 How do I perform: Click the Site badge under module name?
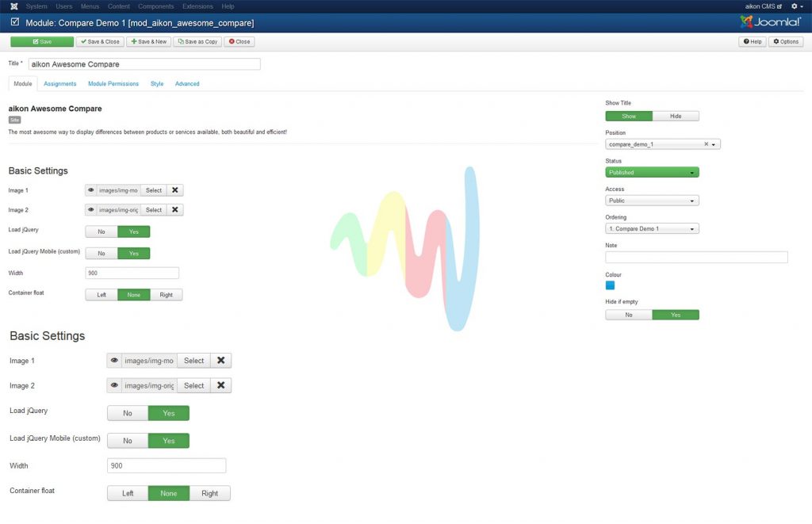tap(14, 120)
